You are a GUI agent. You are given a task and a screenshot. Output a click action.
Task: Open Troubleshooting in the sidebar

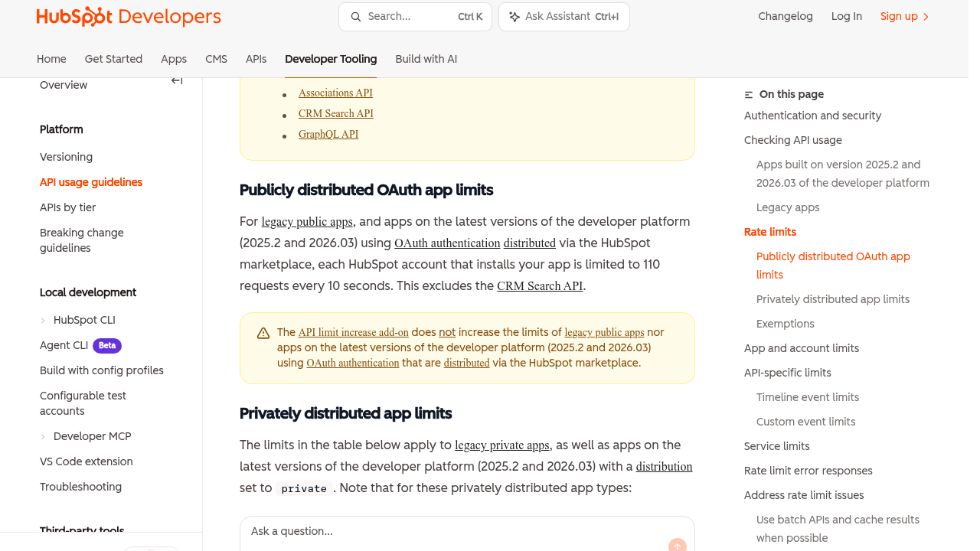click(80, 487)
